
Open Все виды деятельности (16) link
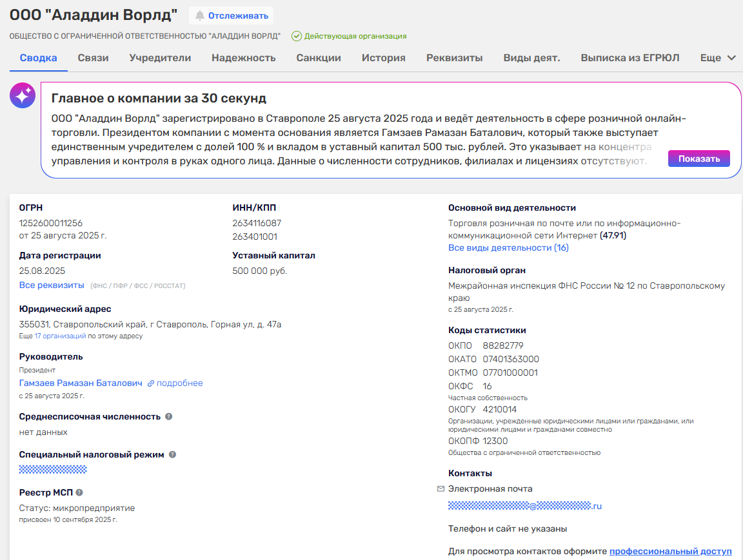pyautogui.click(x=508, y=247)
